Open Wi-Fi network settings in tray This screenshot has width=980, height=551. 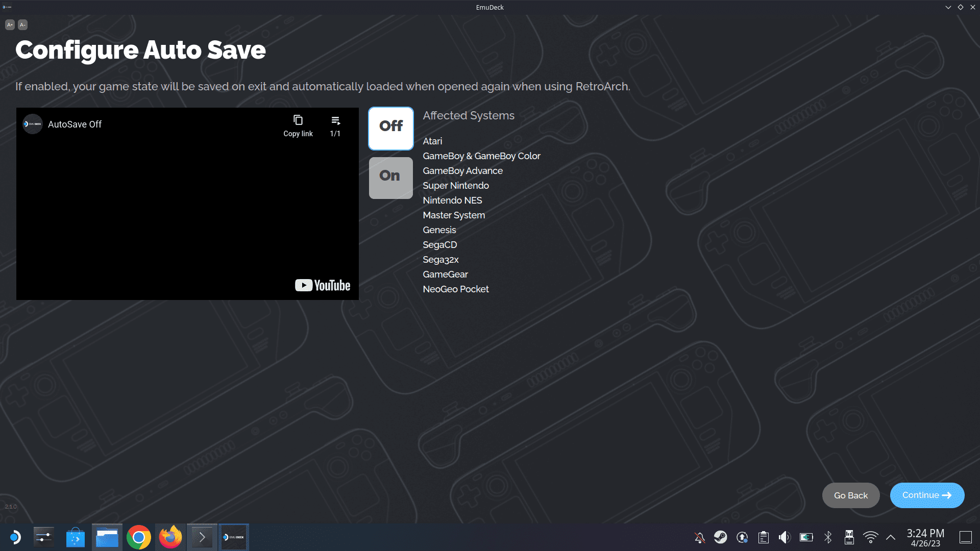[870, 537]
